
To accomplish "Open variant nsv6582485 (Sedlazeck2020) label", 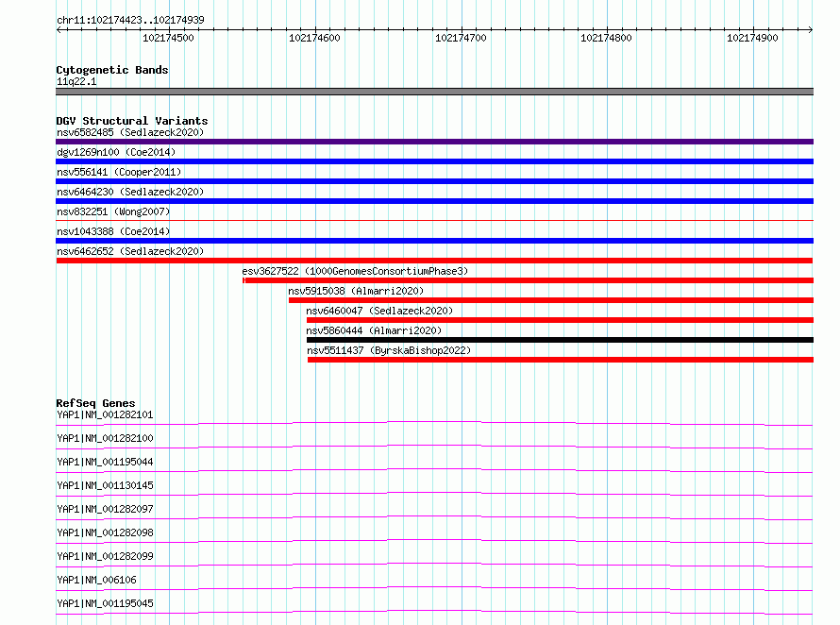I will (x=130, y=132).
